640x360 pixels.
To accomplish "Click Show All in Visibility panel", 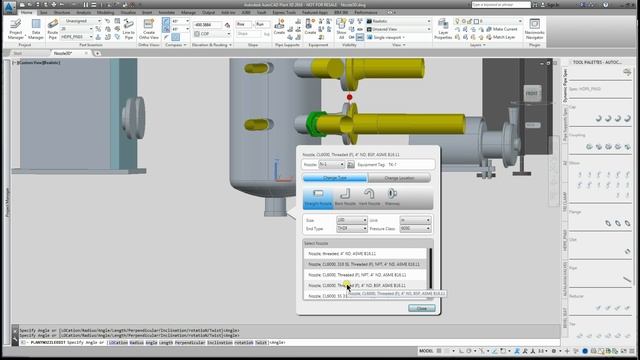I will pyautogui.click(x=341, y=29).
